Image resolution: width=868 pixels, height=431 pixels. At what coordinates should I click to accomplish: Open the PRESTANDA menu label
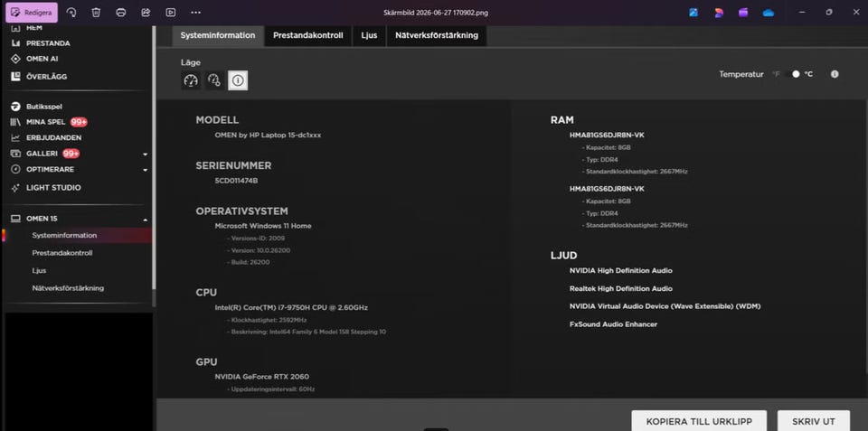[x=48, y=43]
